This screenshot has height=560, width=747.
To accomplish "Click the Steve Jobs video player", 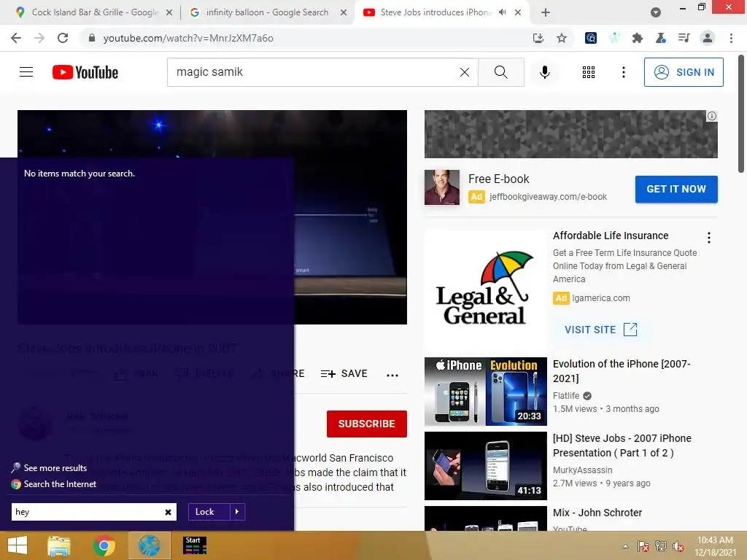I will click(x=212, y=217).
